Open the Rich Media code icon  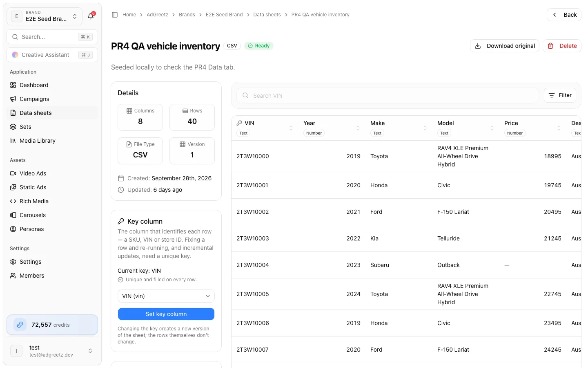pos(13,201)
